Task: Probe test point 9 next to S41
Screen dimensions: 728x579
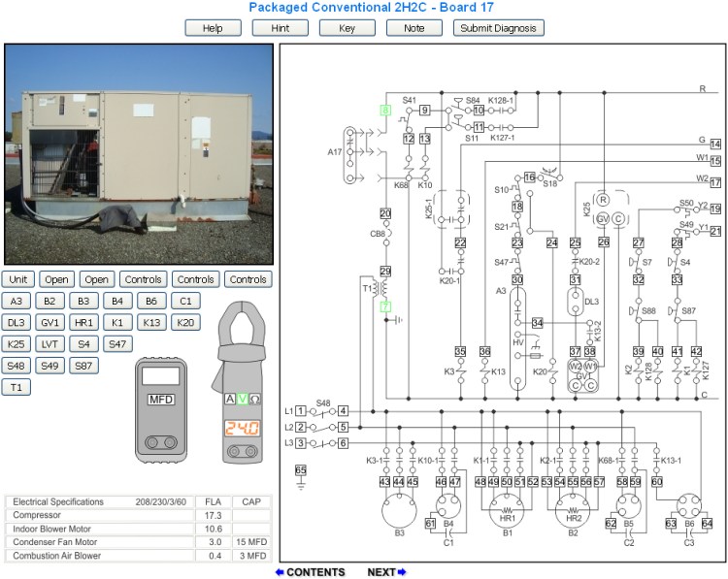Action: pyautogui.click(x=425, y=111)
